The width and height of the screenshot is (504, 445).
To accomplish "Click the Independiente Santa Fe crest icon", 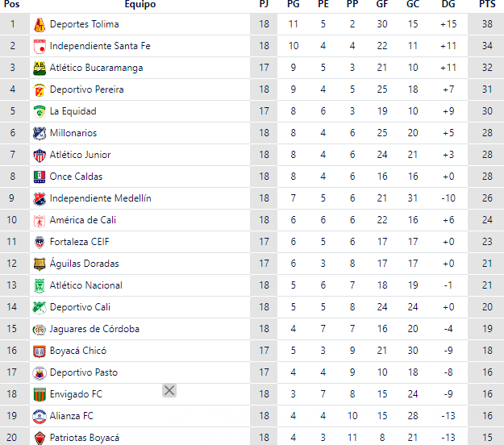I will coord(40,46).
